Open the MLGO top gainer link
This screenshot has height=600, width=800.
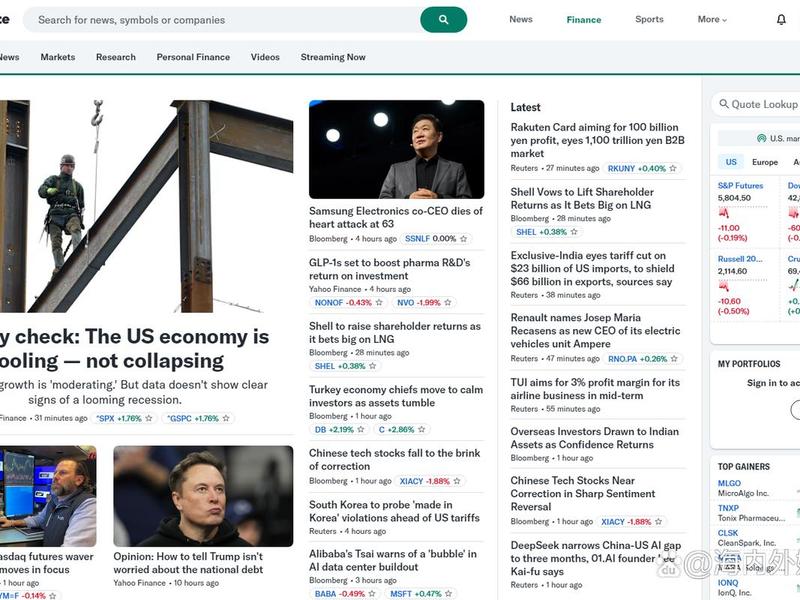pos(729,483)
